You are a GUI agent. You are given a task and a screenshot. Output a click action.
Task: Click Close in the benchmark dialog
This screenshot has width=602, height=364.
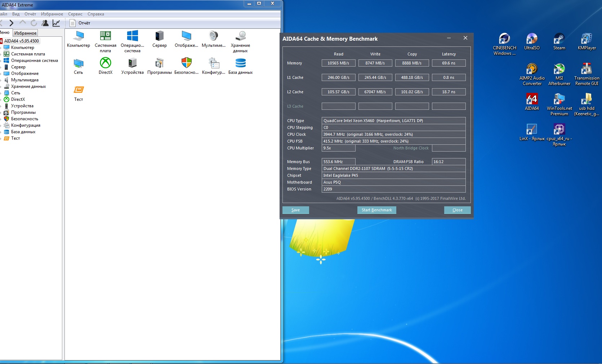tap(458, 210)
